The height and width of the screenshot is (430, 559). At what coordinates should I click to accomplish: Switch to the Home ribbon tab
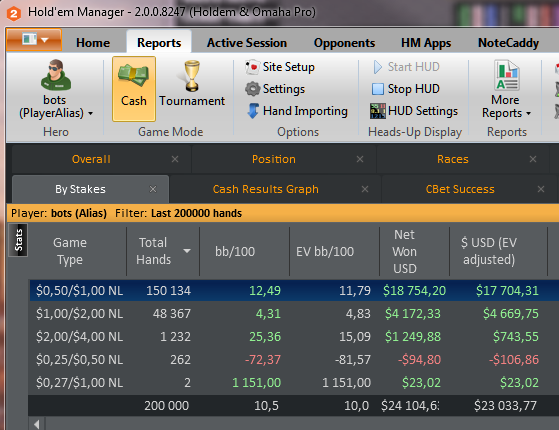pyautogui.click(x=93, y=43)
